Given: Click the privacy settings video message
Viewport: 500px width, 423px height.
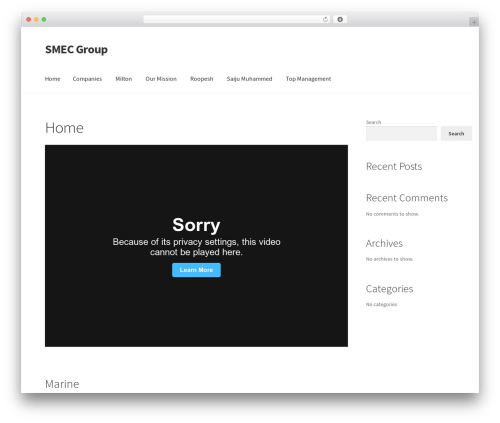Looking at the screenshot, I should coord(196,247).
